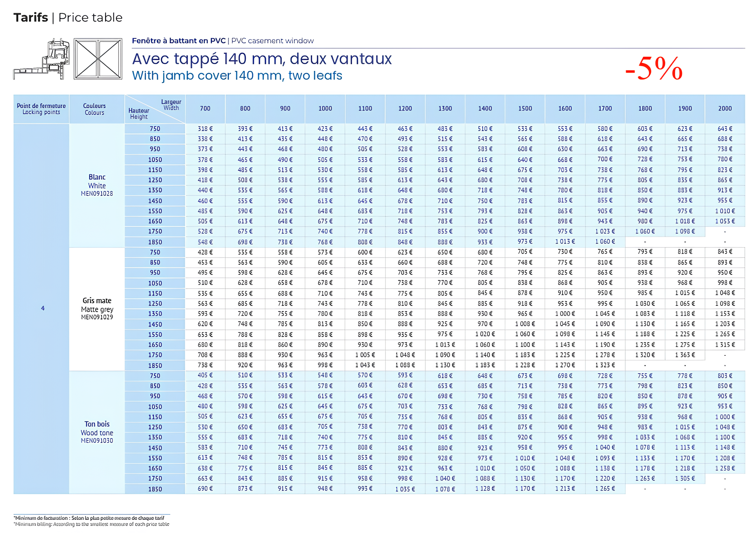Image resolution: width=756 pixels, height=536 pixels.
Task: Click the PVC casement window heading
Action: [x=223, y=41]
